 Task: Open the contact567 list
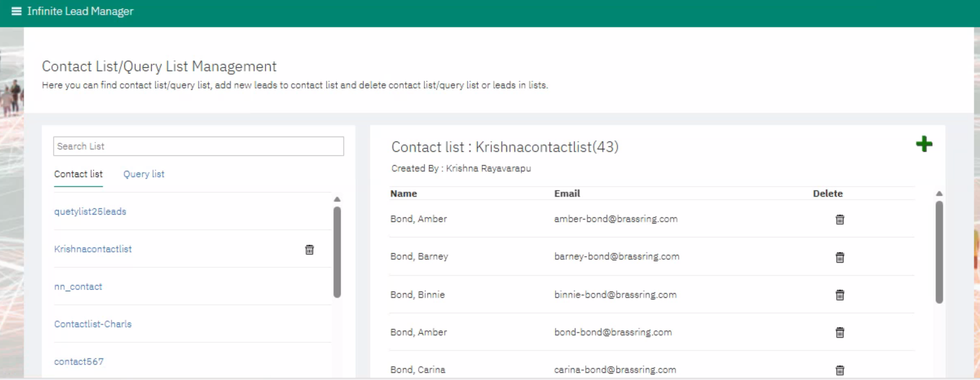(x=79, y=362)
